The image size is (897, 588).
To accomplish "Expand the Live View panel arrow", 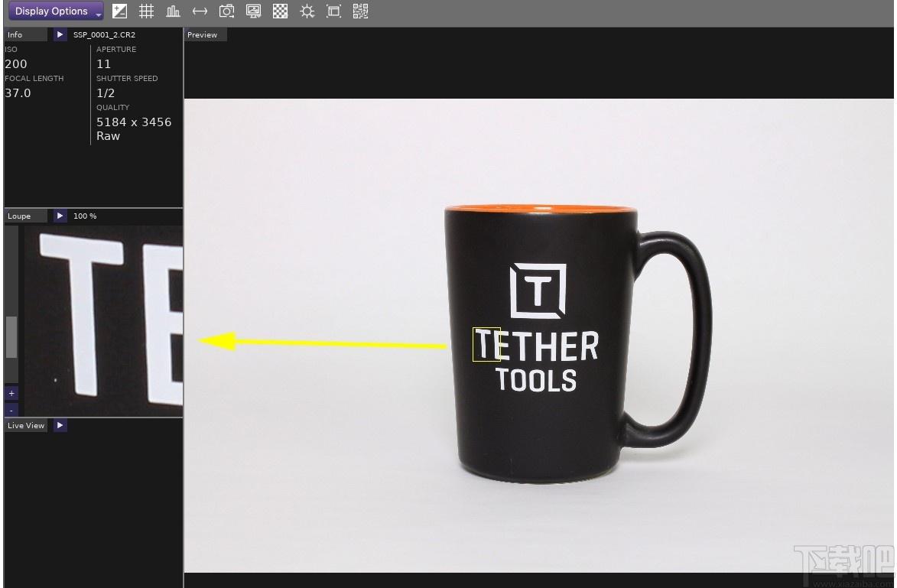I will pos(60,425).
